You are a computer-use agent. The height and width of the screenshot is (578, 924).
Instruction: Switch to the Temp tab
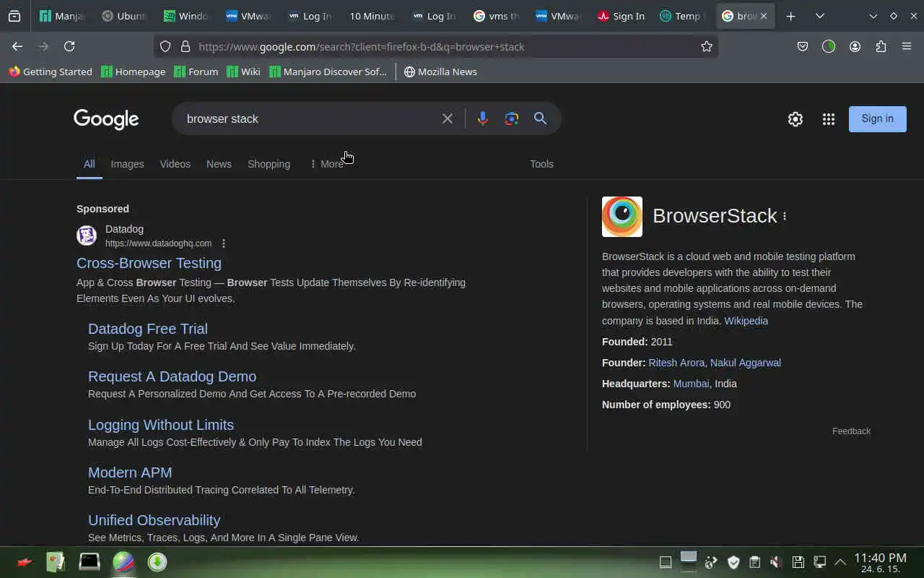pyautogui.click(x=682, y=16)
